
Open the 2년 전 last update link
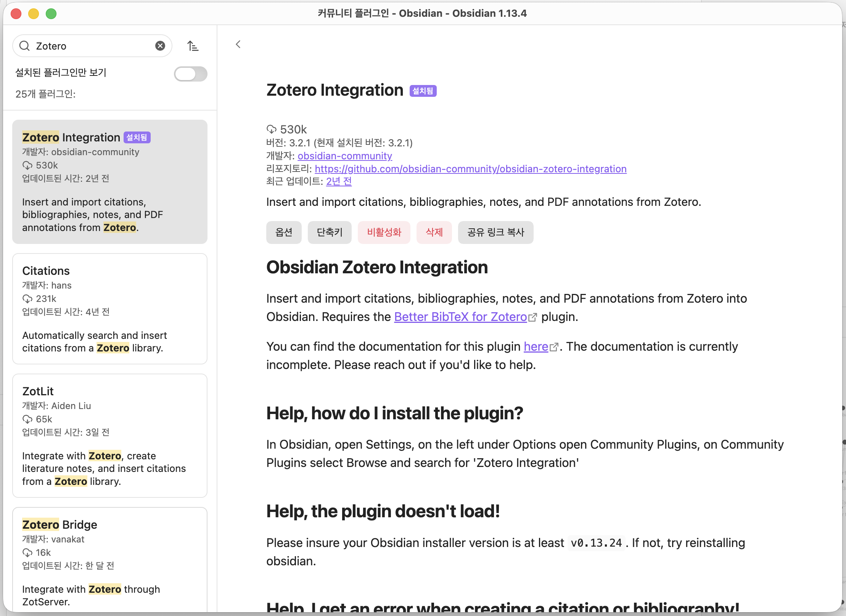[339, 181]
